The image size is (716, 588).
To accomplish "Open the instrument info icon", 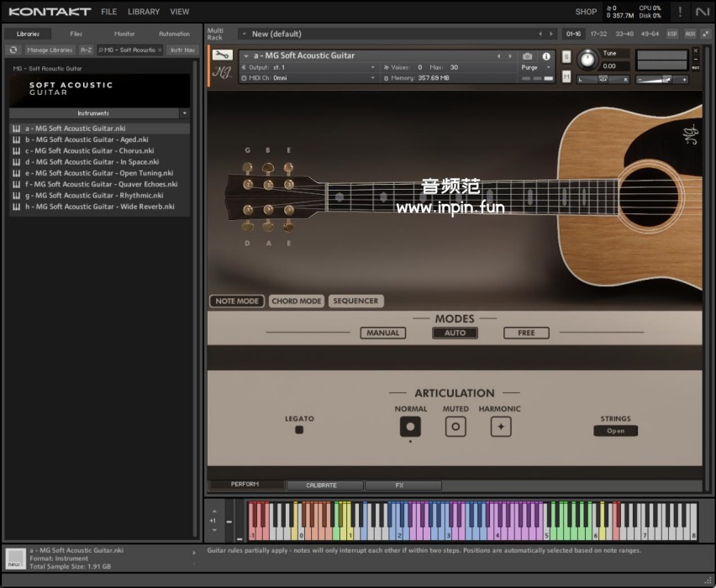I will pos(546,56).
